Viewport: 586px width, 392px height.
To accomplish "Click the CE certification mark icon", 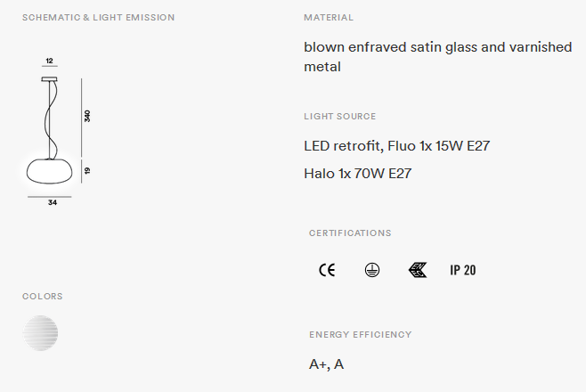I will pos(327,270).
